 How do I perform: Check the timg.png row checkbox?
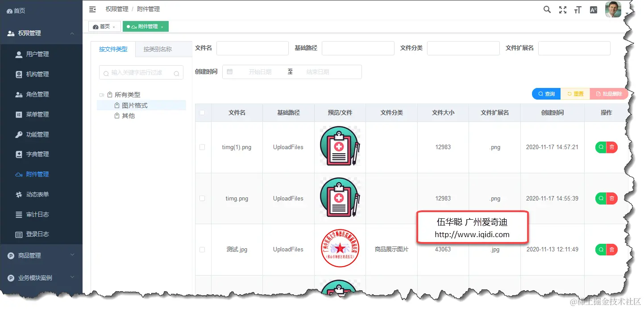point(202,198)
